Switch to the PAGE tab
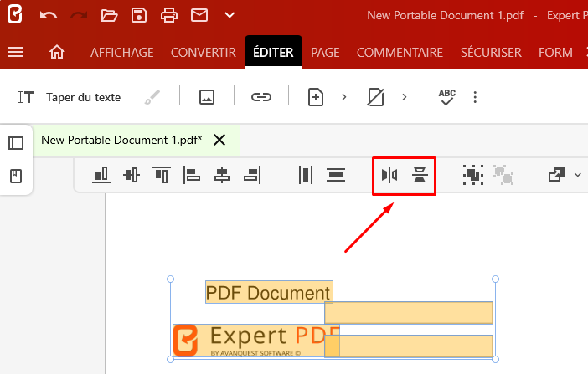This screenshot has width=588, height=374. click(x=325, y=53)
